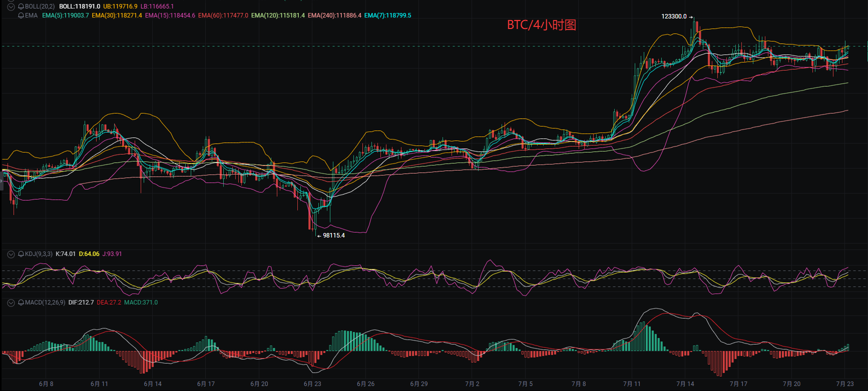Click the 6月 20 date label
868x391 pixels.
[259, 384]
